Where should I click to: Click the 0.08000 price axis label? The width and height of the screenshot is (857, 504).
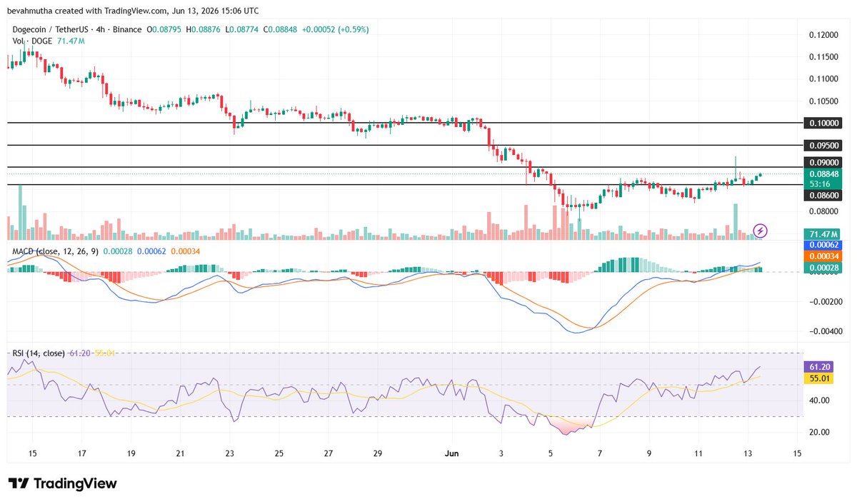point(823,211)
